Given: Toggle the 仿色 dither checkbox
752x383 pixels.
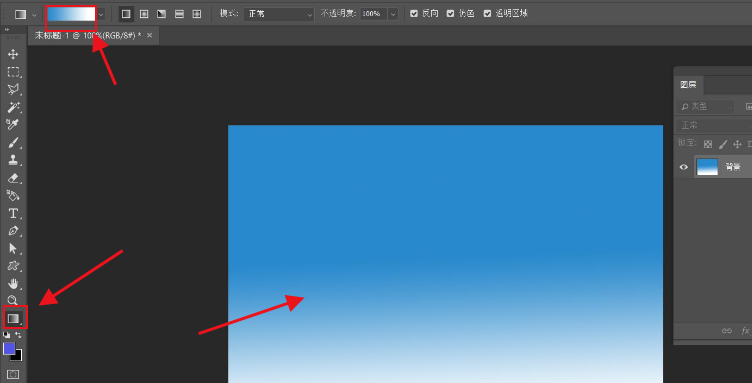Looking at the screenshot, I should [x=450, y=14].
